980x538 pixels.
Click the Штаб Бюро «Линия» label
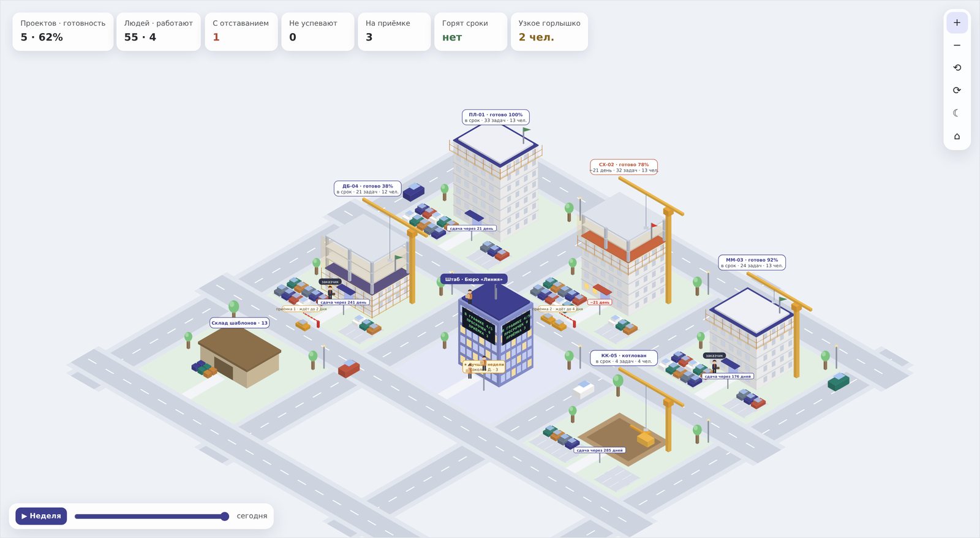tap(473, 279)
